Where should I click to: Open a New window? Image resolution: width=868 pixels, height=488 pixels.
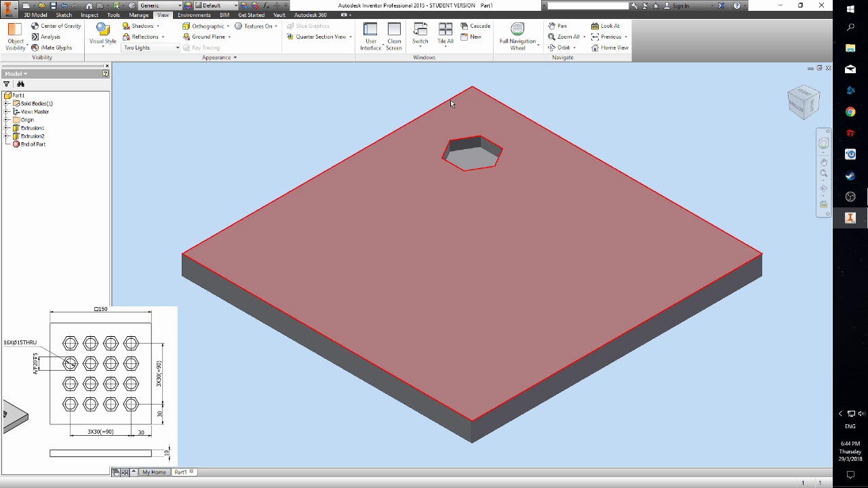pyautogui.click(x=471, y=37)
